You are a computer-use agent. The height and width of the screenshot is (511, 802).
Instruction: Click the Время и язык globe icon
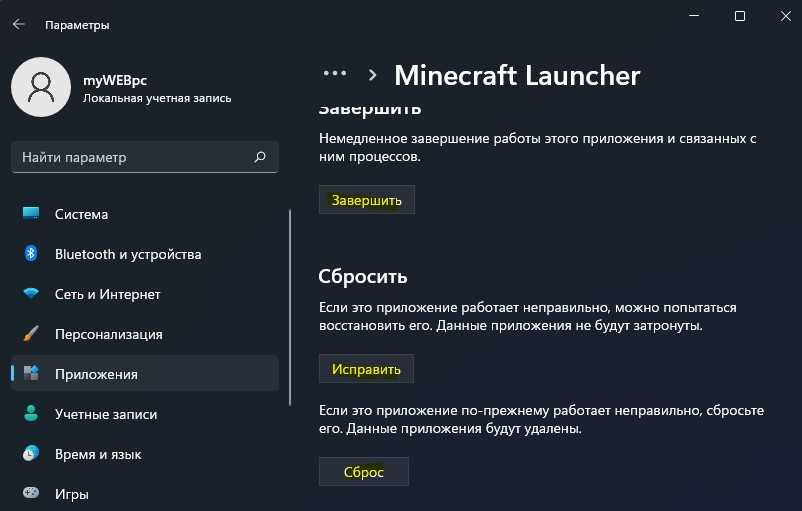click(31, 454)
